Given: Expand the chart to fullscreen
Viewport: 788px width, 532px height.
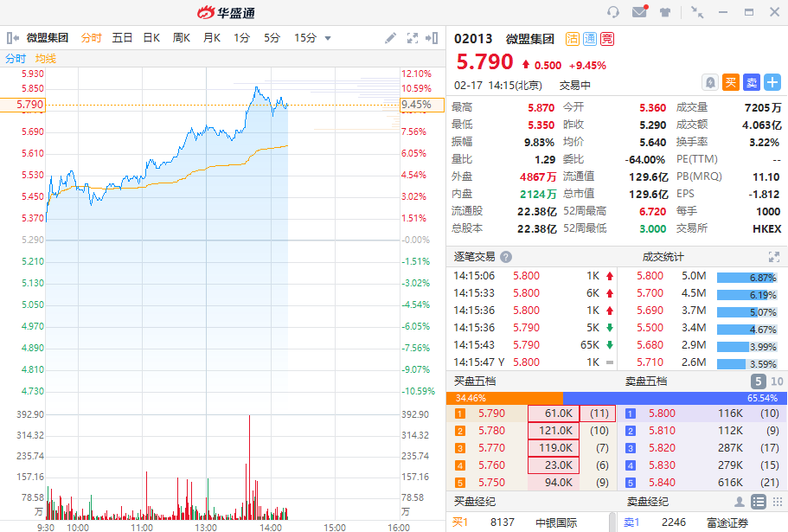Looking at the screenshot, I should coord(412,38).
